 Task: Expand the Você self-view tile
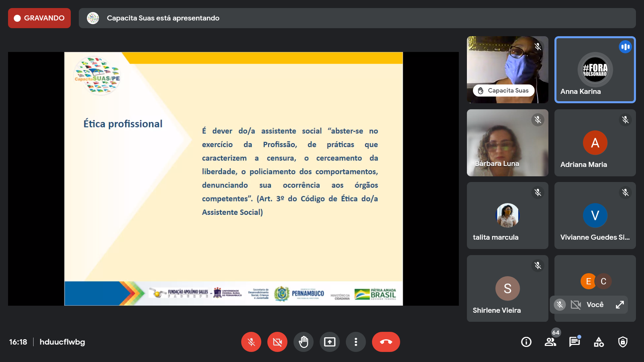620,304
